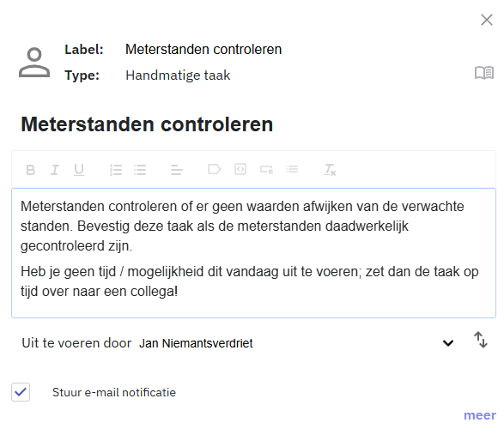
Task: Uncheck 'Stuur e-mail notificatie' checkbox
Action: pyautogui.click(x=21, y=392)
